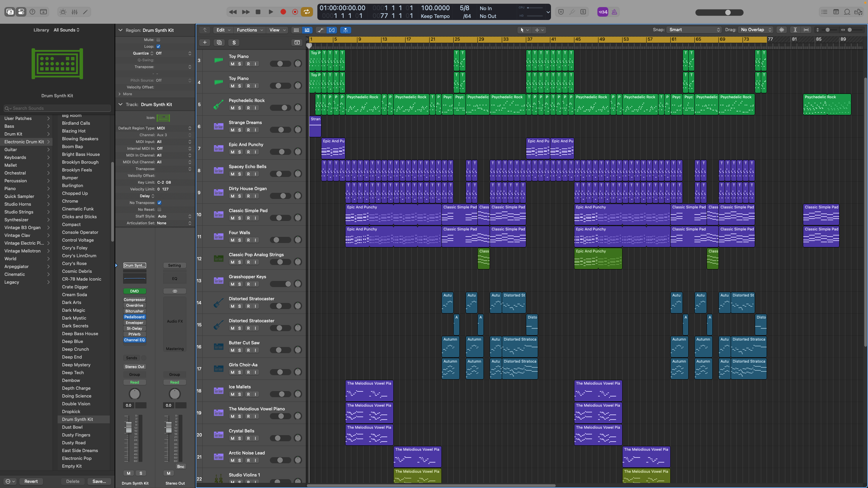Open the Loop Browser icon
868x488 pixels.
tap(847, 12)
